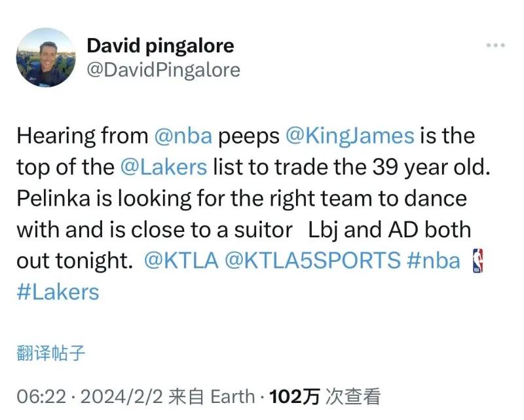The image size is (524, 420).
Task: Browse the #nba hashtag
Action: 434,260
